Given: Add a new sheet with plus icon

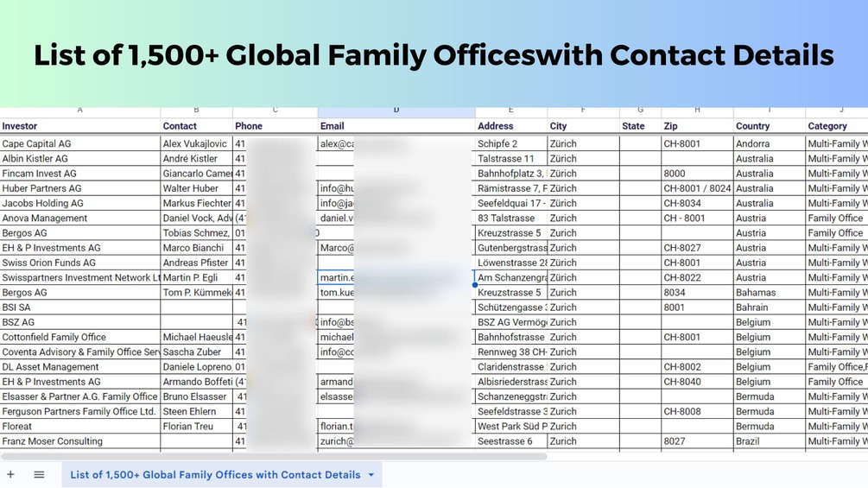Looking at the screenshot, I should coord(10,474).
